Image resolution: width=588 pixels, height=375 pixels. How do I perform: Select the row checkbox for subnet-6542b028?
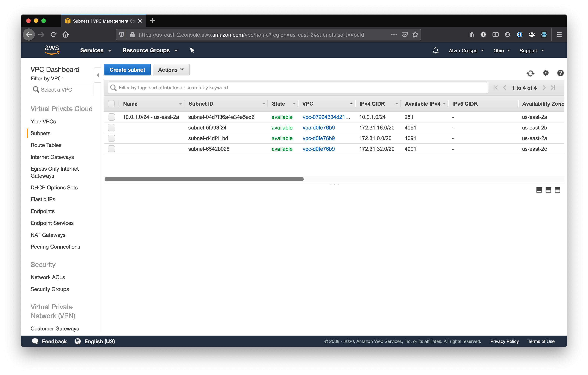(x=111, y=149)
